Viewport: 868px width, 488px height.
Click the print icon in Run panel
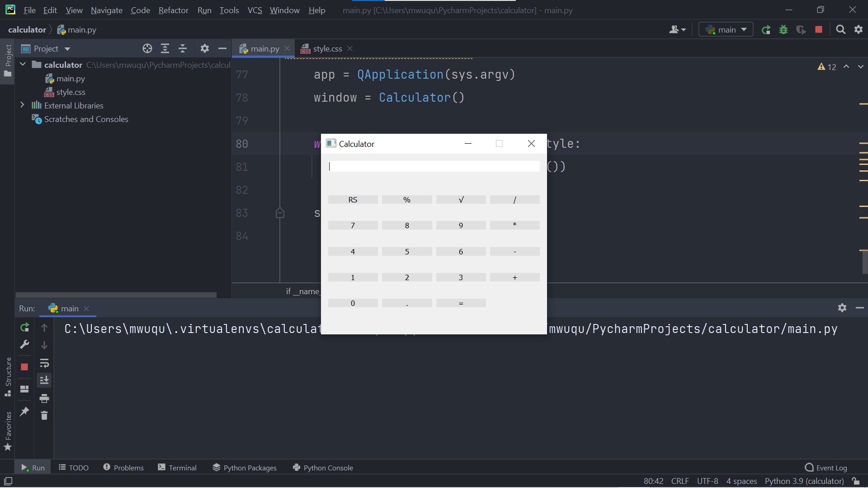[44, 398]
